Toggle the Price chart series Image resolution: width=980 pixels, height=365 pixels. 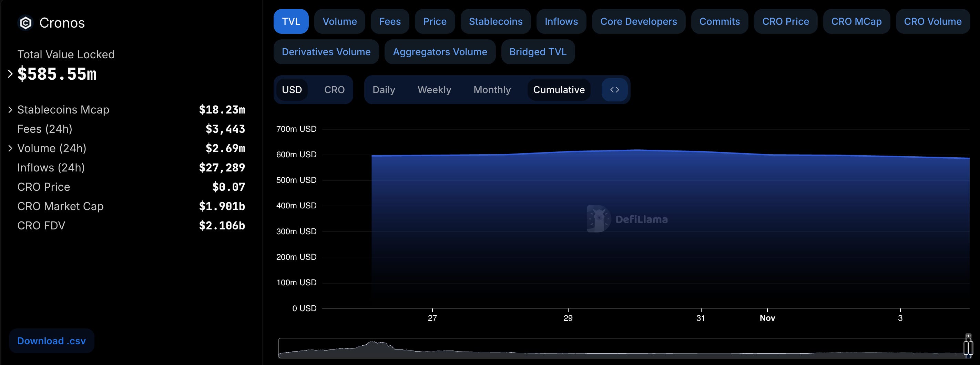click(435, 21)
